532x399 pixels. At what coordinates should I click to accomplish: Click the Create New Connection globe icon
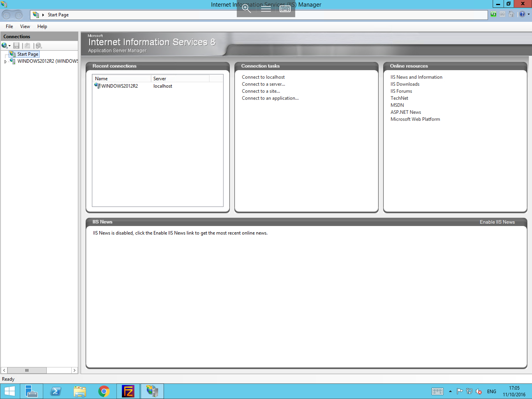pyautogui.click(x=4, y=45)
